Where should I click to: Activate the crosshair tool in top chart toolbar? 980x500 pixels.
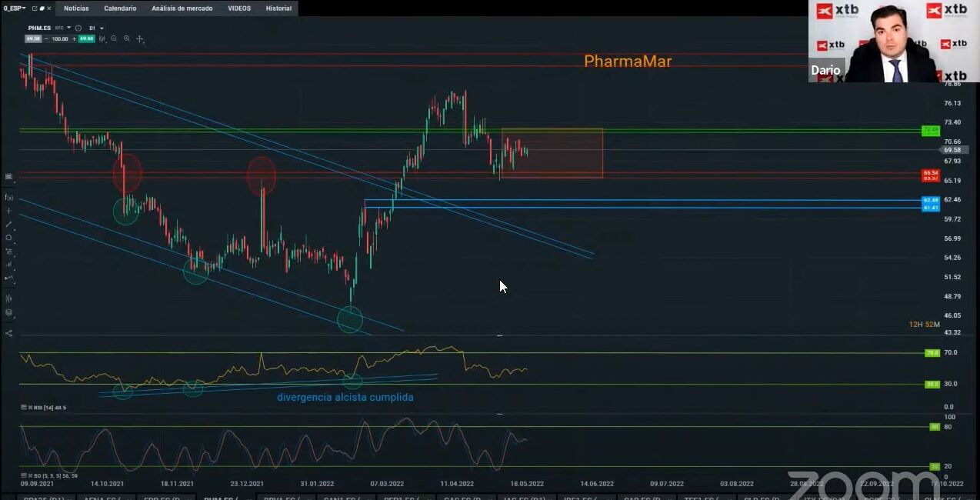point(140,38)
